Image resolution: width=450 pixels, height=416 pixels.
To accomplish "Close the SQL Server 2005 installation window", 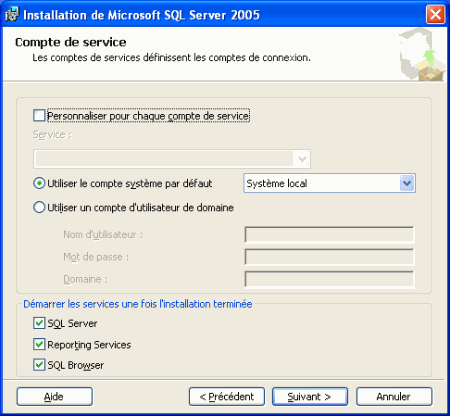I will tap(435, 15).
